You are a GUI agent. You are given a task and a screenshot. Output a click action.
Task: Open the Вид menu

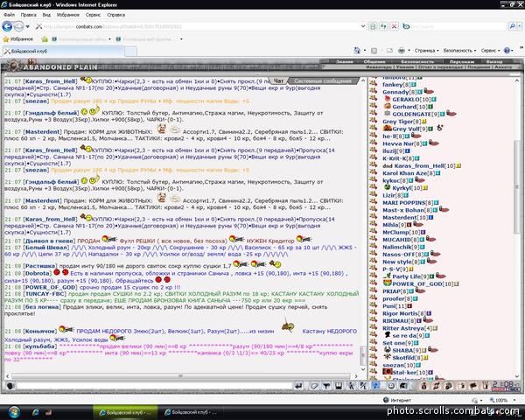point(46,15)
